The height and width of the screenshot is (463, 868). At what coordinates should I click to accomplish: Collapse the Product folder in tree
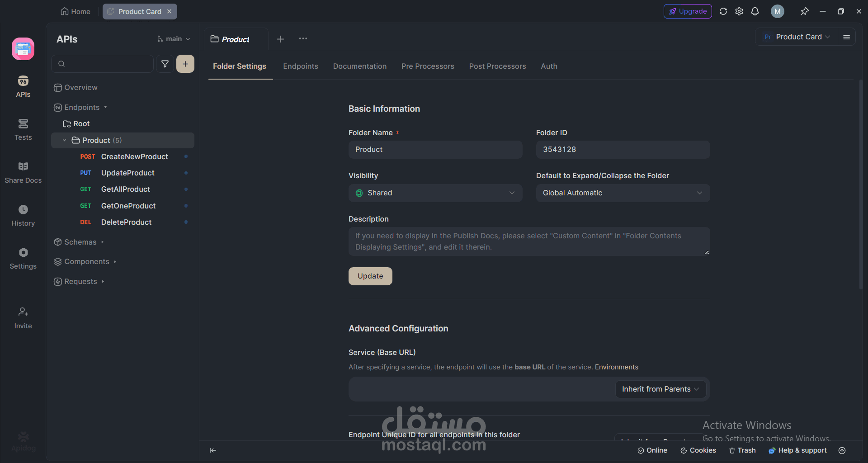click(64, 140)
